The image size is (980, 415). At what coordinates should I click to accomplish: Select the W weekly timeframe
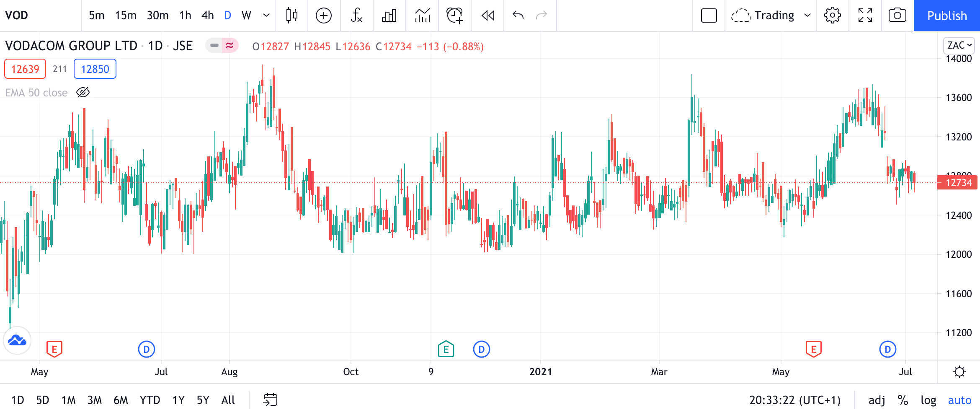(246, 16)
